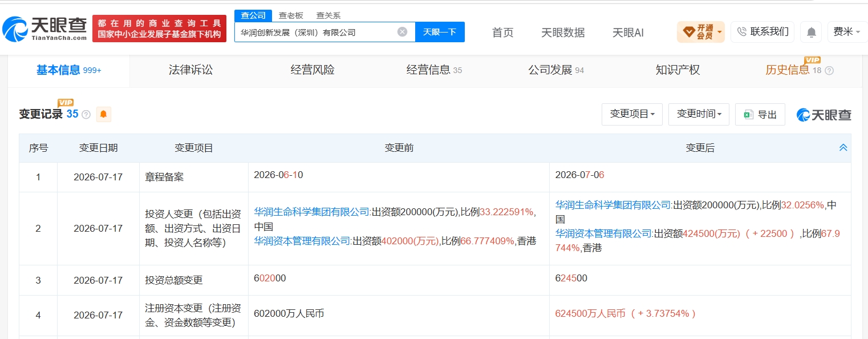Open the 变更项目 dropdown filter

click(632, 114)
